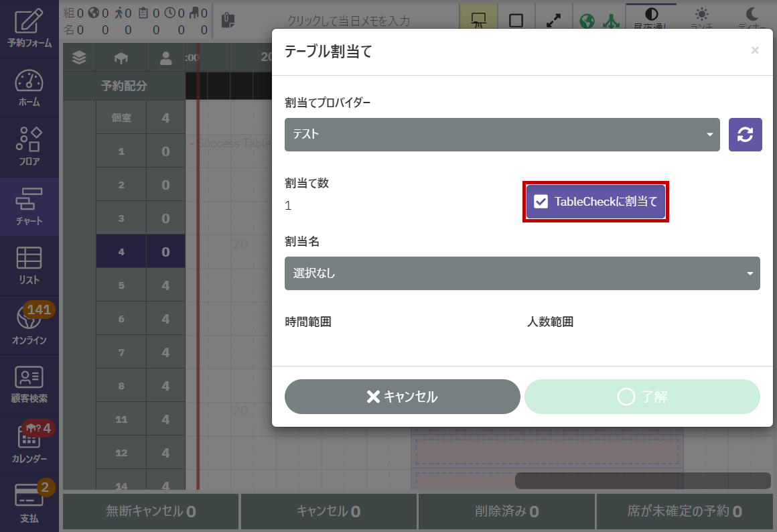
Task: Open the フロア floor view
Action: (29, 147)
